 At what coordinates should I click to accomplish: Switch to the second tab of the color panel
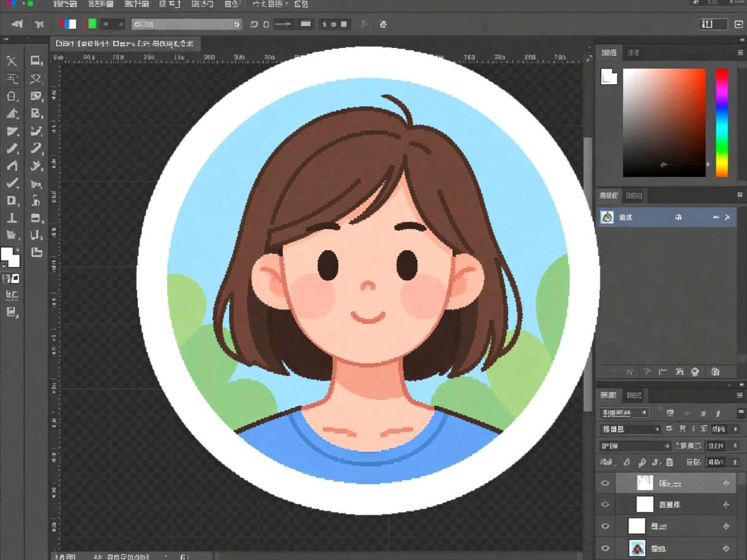tap(633, 52)
